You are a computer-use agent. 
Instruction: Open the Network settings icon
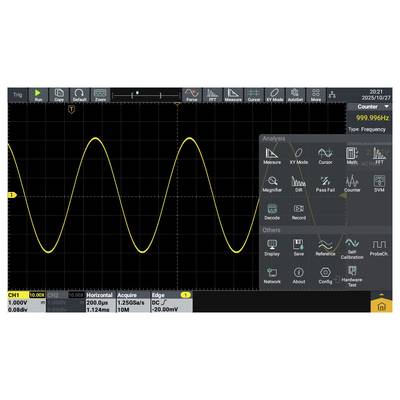(x=272, y=276)
